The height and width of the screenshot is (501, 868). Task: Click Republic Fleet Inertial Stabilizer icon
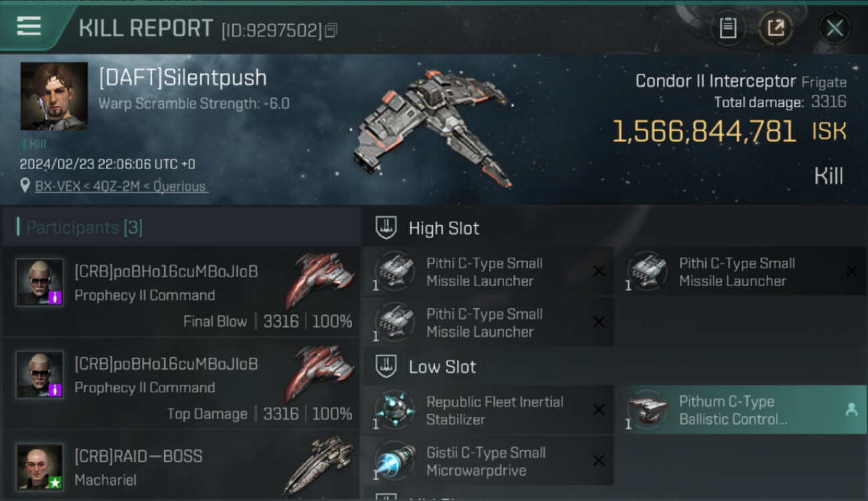395,410
